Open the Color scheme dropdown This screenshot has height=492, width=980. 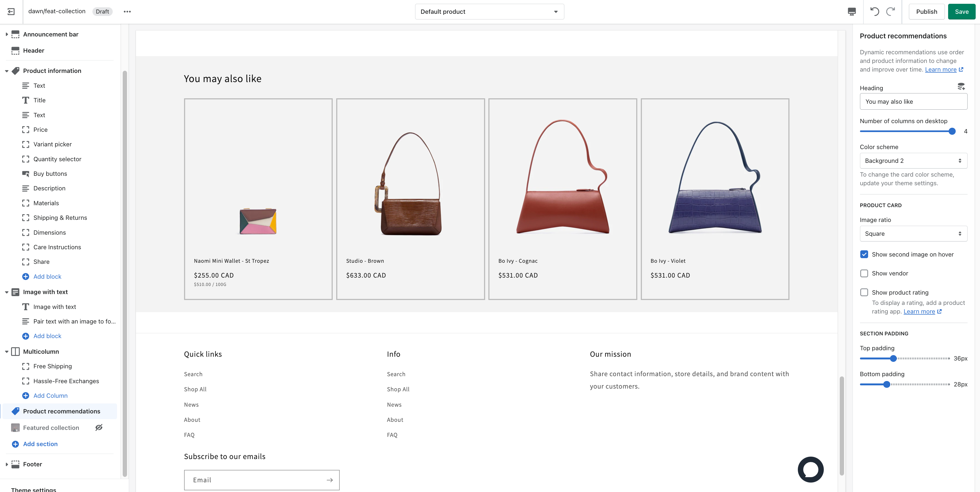[914, 160]
